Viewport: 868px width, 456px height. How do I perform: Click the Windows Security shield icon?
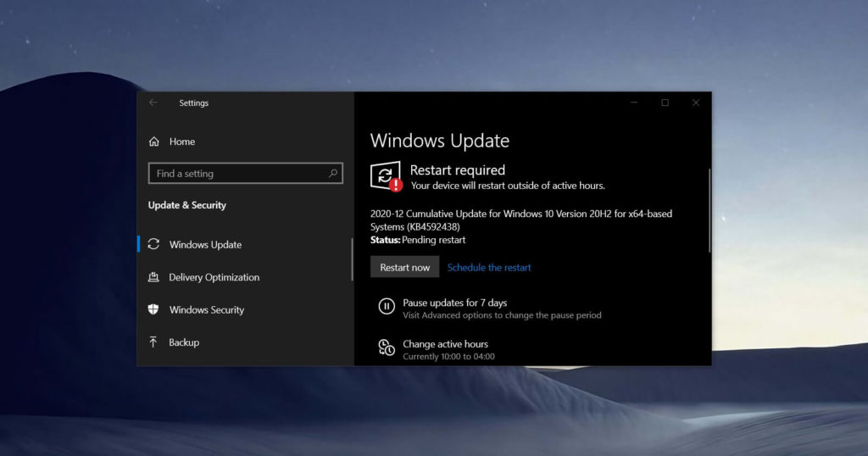(x=153, y=309)
